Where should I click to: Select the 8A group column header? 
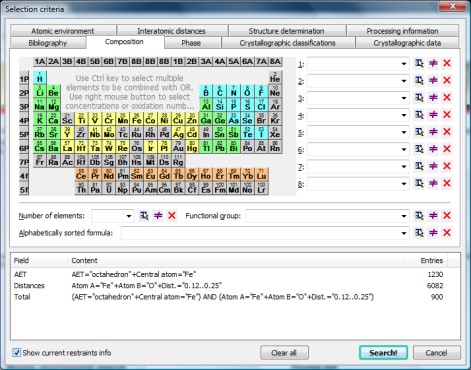click(275, 61)
